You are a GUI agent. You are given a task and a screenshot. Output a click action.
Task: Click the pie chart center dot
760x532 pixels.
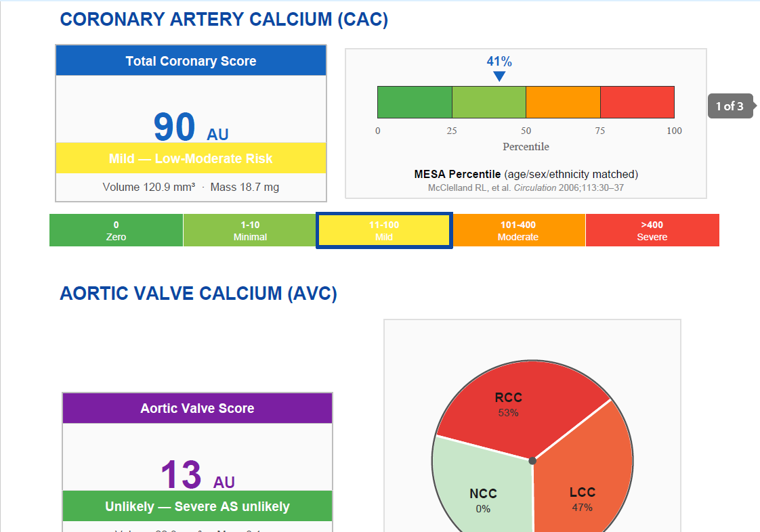532,461
